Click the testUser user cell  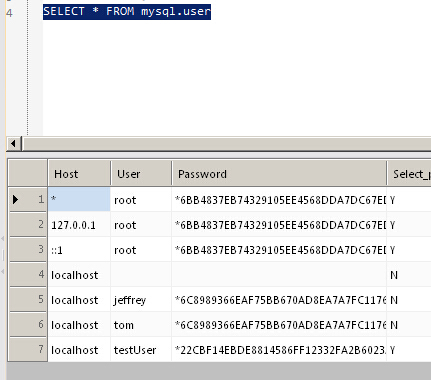[x=141, y=349]
